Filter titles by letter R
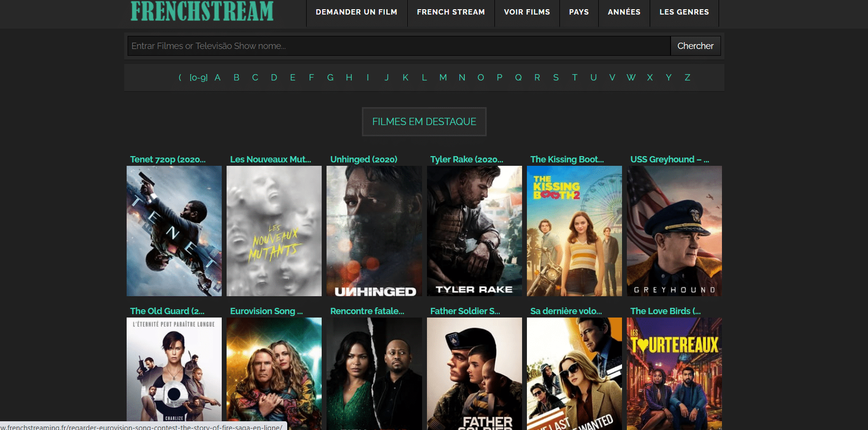Image resolution: width=868 pixels, height=430 pixels. point(537,78)
